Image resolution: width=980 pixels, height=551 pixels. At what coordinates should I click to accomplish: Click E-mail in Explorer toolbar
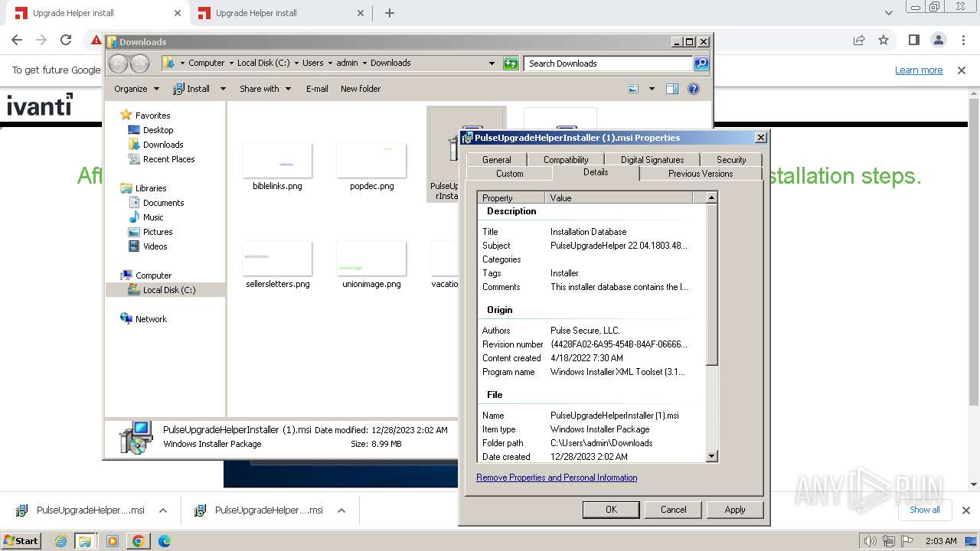[x=317, y=89]
